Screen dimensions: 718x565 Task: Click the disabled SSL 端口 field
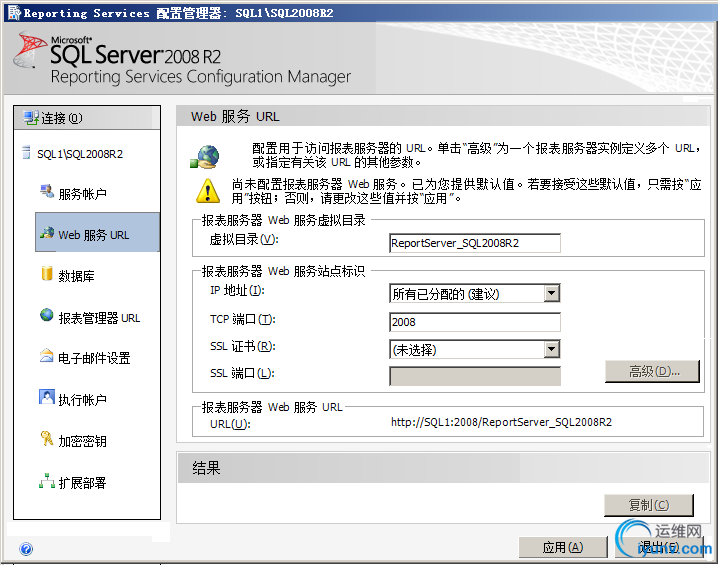tap(474, 376)
